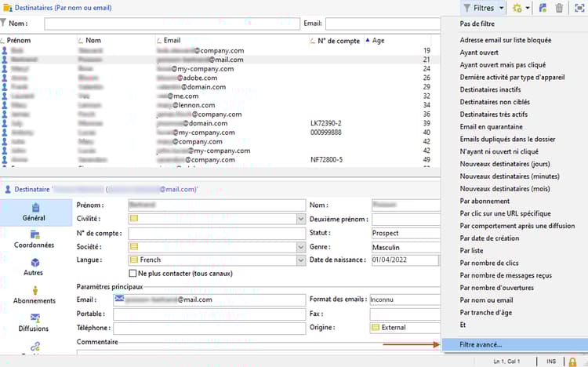Click the chain link sidebar icon
Screen dimensions: 588x367
pyautogui.click(x=35, y=347)
